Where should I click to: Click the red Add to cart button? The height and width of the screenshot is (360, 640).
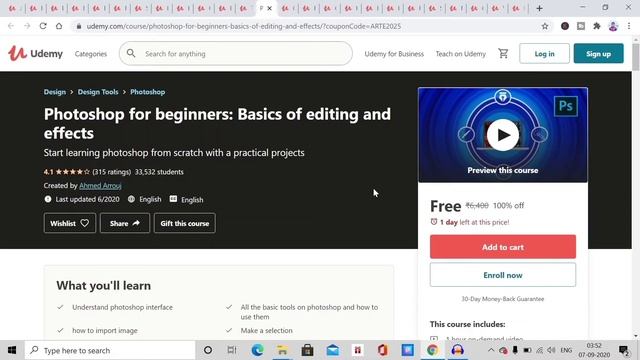coord(503,247)
